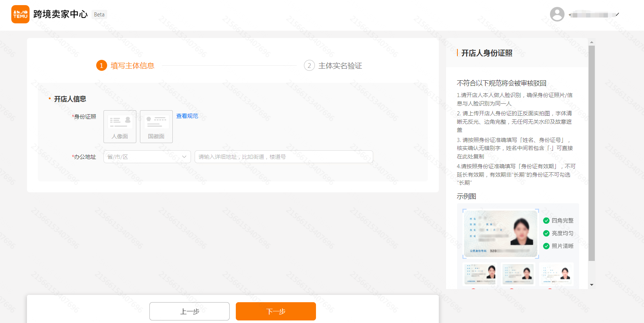Upload ID national emblem side (国徽面)
The width and height of the screenshot is (644, 323).
tap(156, 126)
